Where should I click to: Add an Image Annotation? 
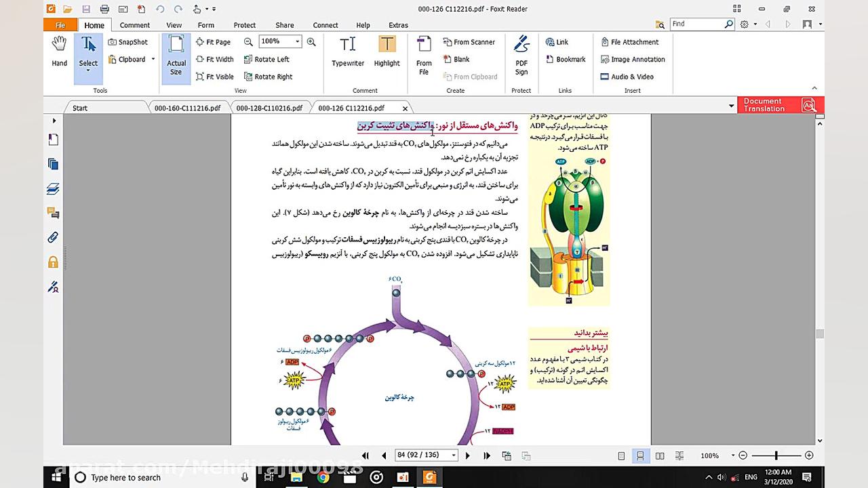(x=633, y=59)
